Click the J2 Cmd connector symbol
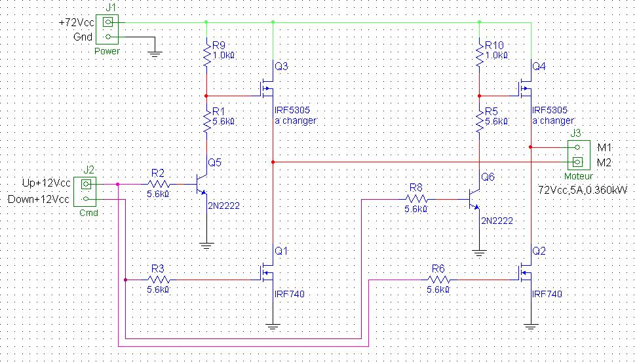 pos(85,192)
